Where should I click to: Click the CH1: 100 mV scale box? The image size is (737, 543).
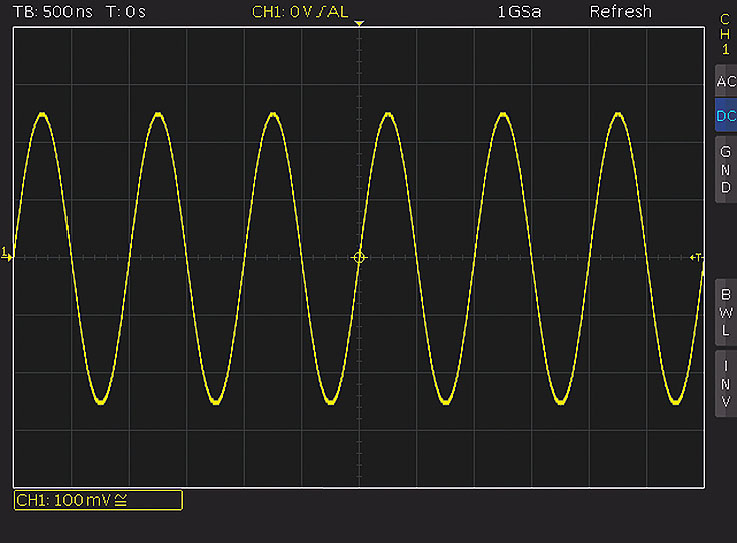tap(98, 500)
